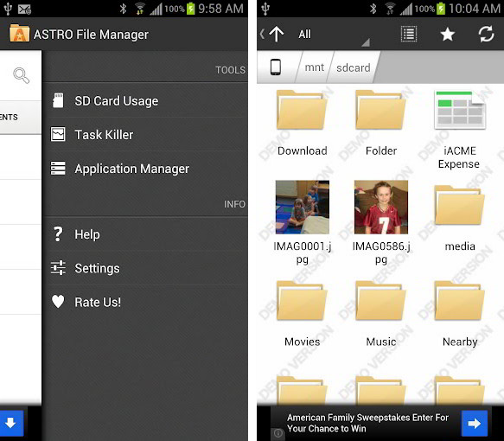
Task: Open the All filter dropdown
Action: click(333, 34)
